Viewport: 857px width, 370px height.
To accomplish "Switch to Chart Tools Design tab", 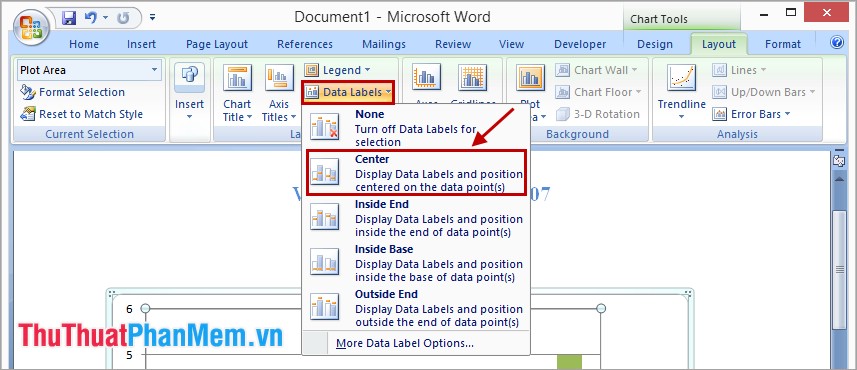I will [655, 44].
